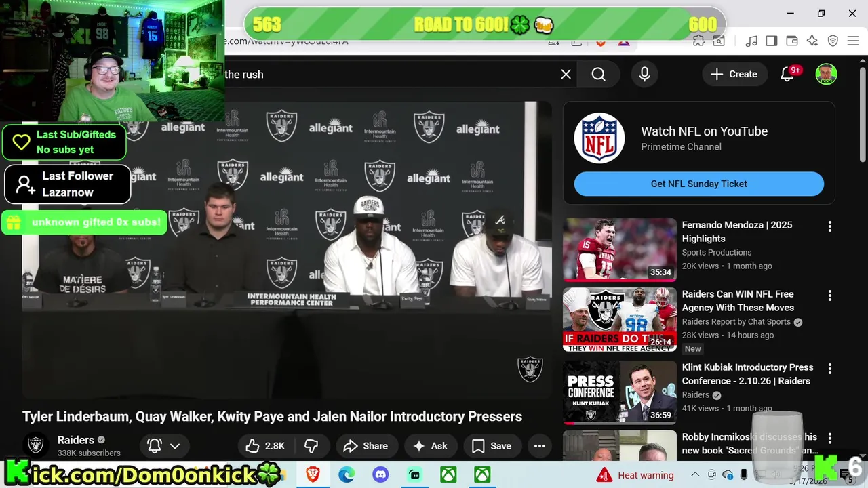Open the YouTube account avatar menu

pyautogui.click(x=826, y=75)
